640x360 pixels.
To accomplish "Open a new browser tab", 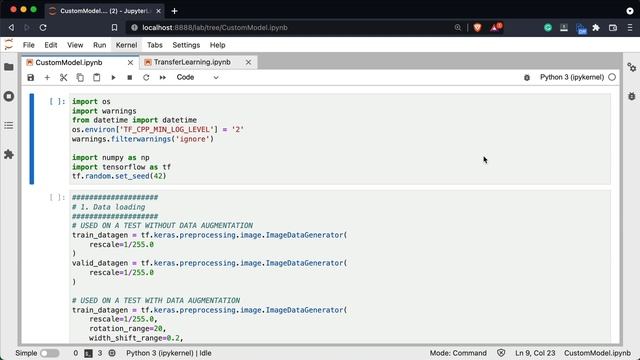I will pyautogui.click(x=174, y=11).
